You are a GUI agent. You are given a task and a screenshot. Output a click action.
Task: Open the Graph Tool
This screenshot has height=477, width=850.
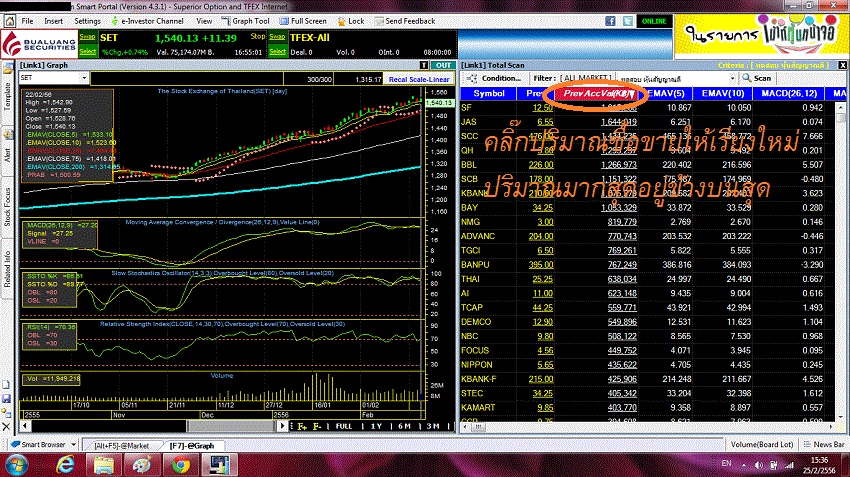pyautogui.click(x=246, y=21)
